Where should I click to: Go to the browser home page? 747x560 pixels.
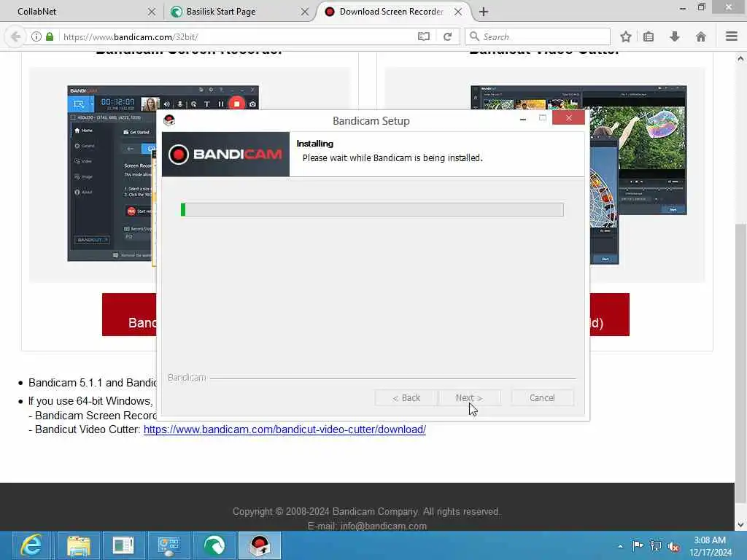click(x=701, y=36)
